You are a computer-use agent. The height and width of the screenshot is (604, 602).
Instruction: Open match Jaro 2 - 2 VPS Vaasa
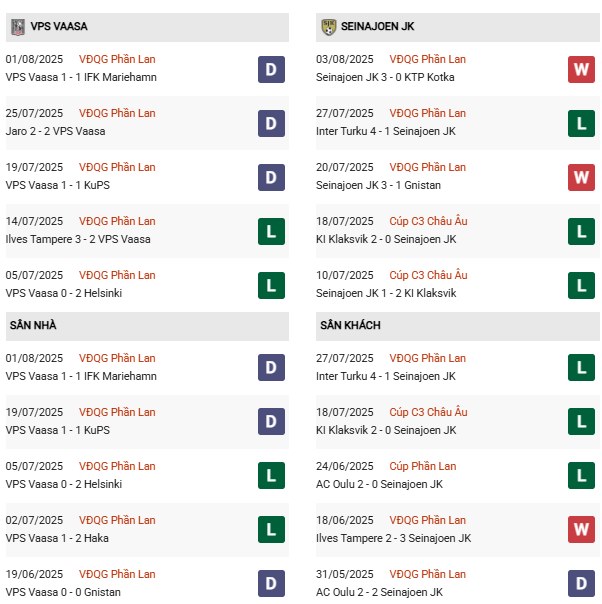(x=55, y=131)
